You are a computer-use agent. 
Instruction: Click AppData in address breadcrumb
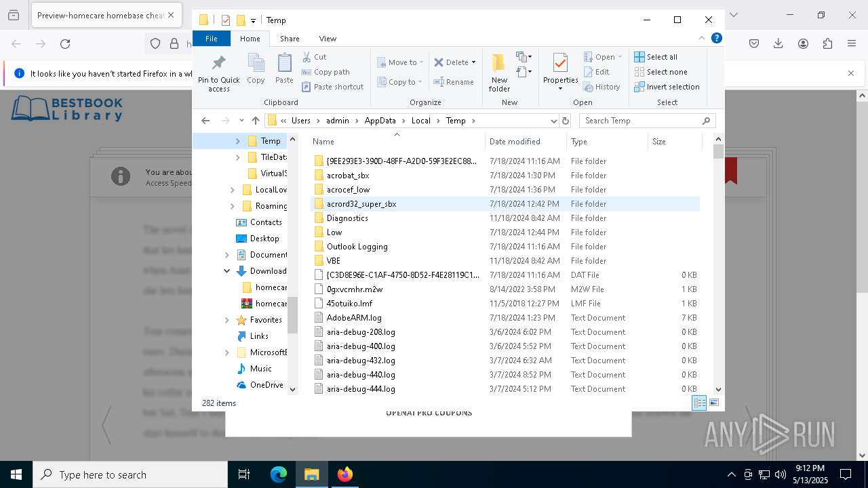coord(380,121)
